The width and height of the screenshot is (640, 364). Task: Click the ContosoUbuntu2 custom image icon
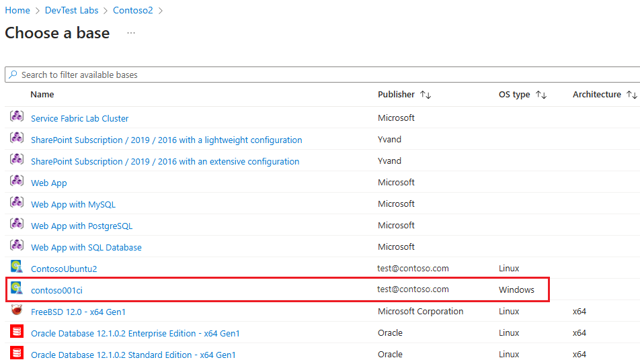[x=17, y=267]
